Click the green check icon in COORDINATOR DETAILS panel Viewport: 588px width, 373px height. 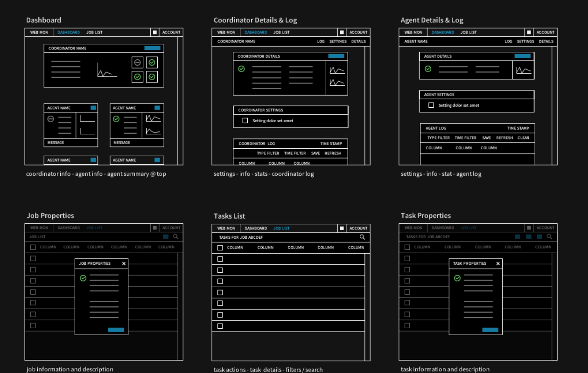tap(241, 69)
